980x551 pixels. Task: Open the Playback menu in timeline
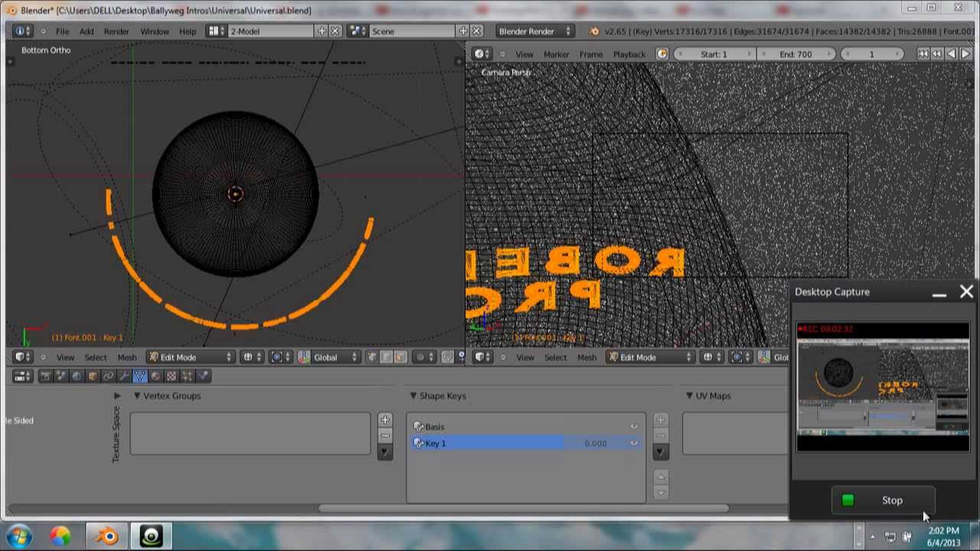coord(629,54)
